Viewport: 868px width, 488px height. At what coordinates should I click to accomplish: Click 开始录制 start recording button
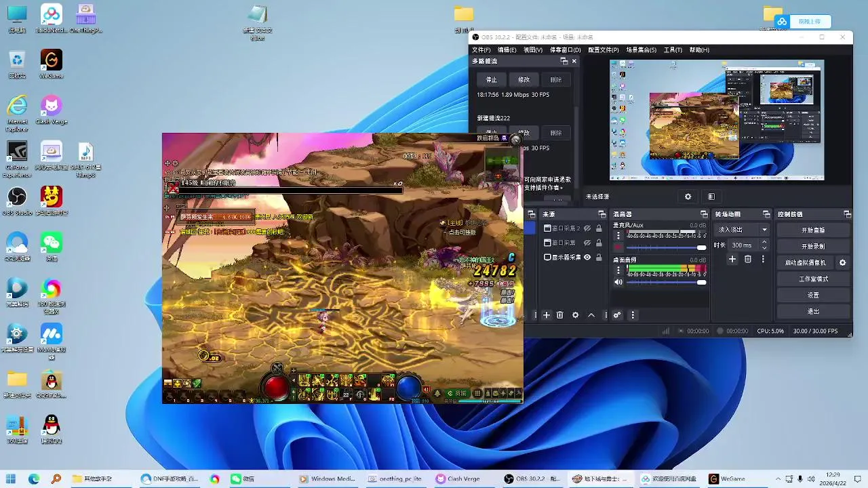coord(813,247)
